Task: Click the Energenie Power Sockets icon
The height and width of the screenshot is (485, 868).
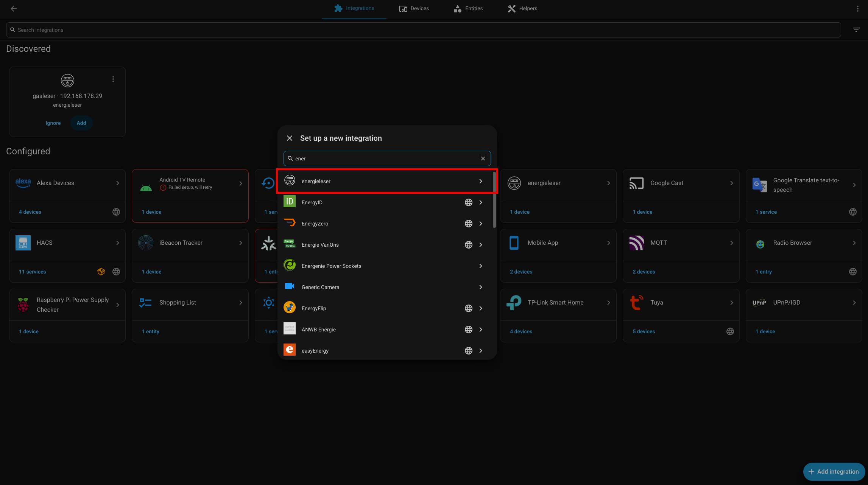Action: (290, 266)
